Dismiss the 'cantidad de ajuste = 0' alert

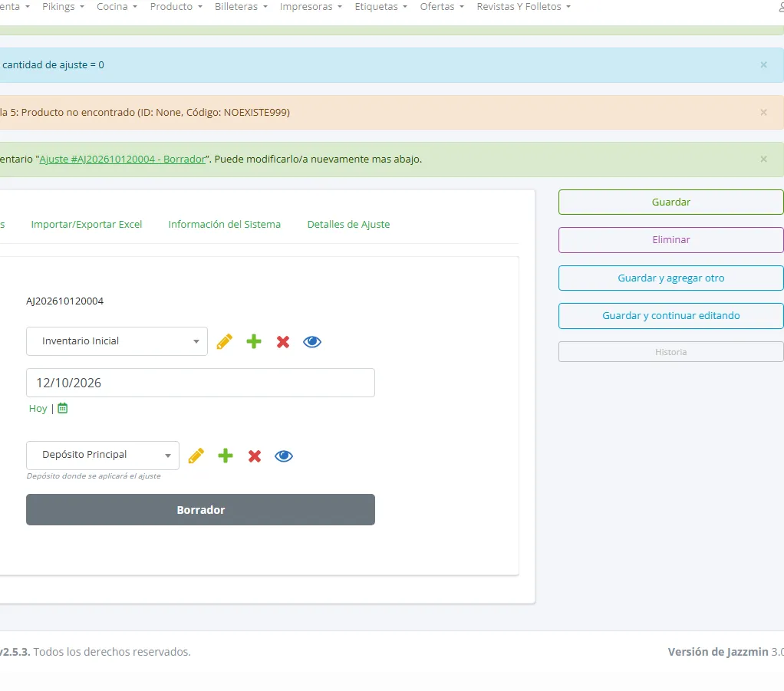tap(763, 64)
